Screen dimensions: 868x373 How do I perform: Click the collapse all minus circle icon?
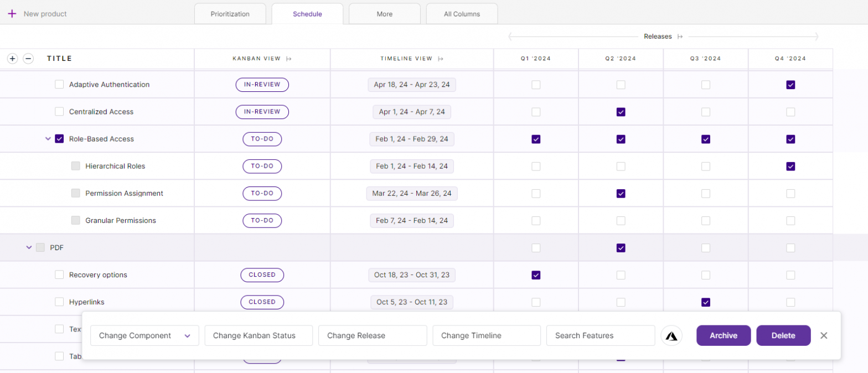(28, 59)
